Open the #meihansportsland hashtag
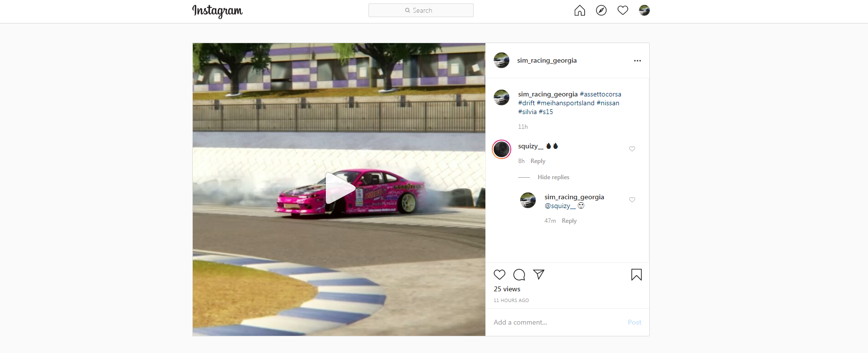868x353 pixels. click(x=565, y=103)
